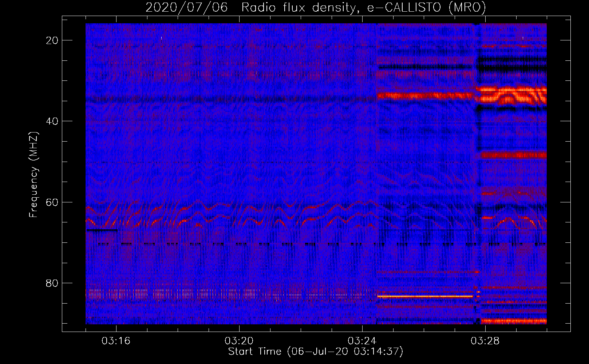Click the frequency tick label "60"

(x=52, y=202)
